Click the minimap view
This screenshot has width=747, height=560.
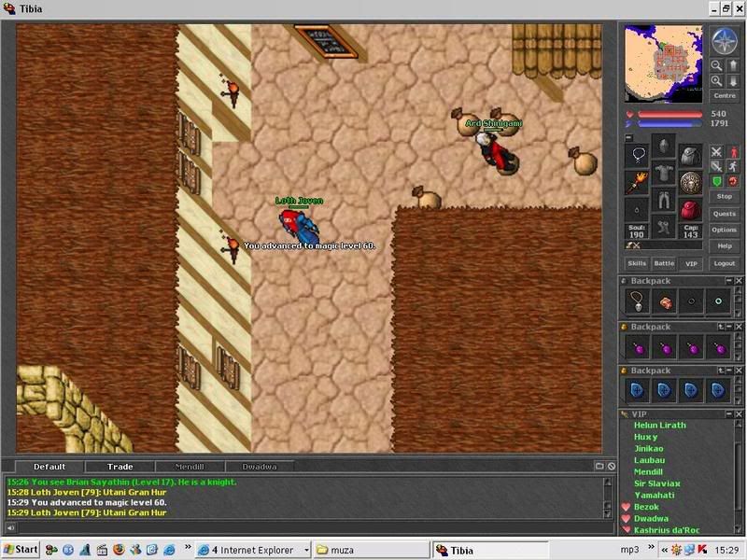(x=663, y=63)
